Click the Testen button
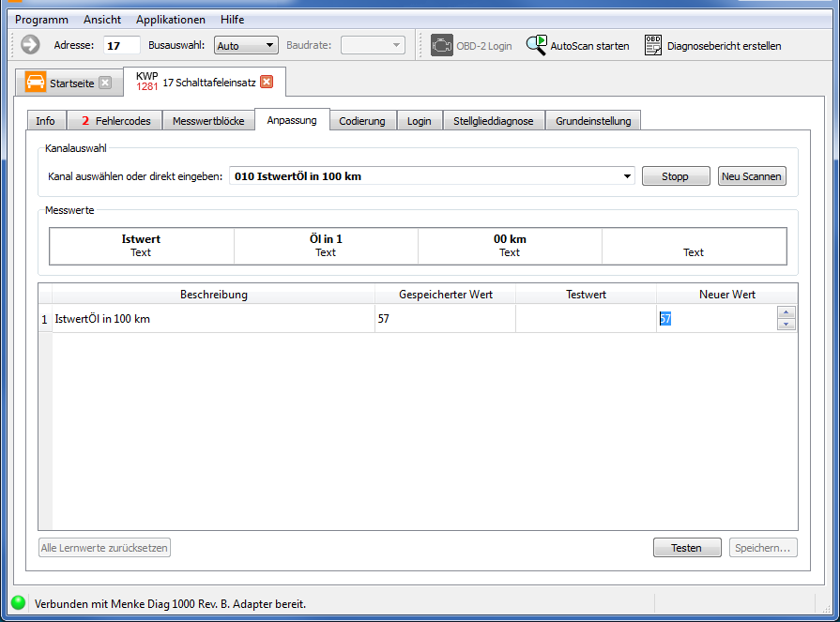The height and width of the screenshot is (622, 840). pos(686,548)
